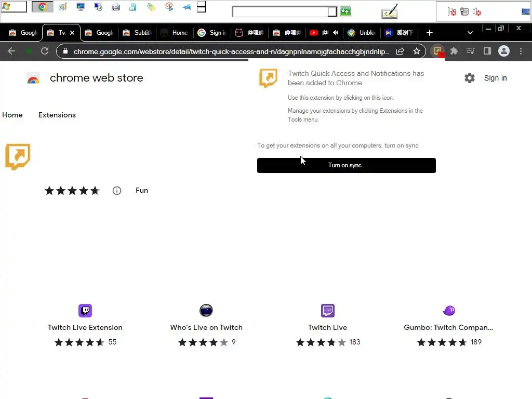
Task: Click the chrome web store logo
Action: 33,78
